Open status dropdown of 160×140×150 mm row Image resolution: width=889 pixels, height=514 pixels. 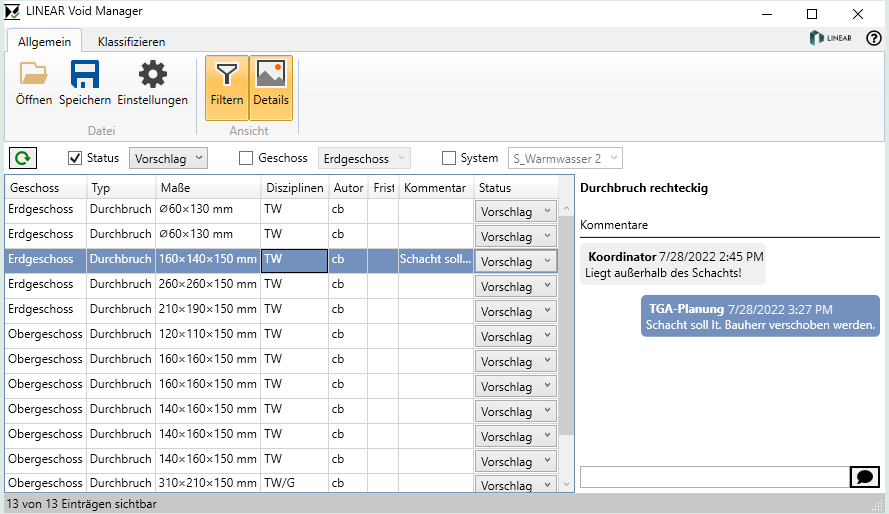pyautogui.click(x=516, y=261)
